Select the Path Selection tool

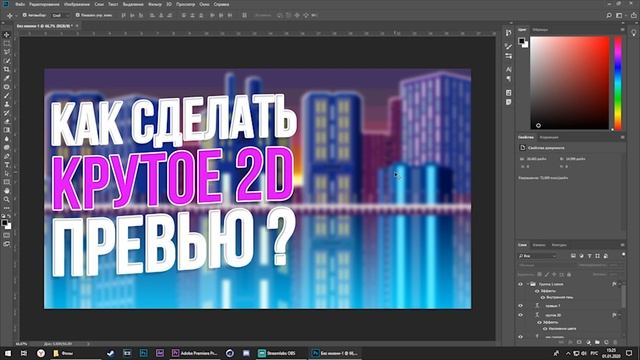(x=7, y=173)
